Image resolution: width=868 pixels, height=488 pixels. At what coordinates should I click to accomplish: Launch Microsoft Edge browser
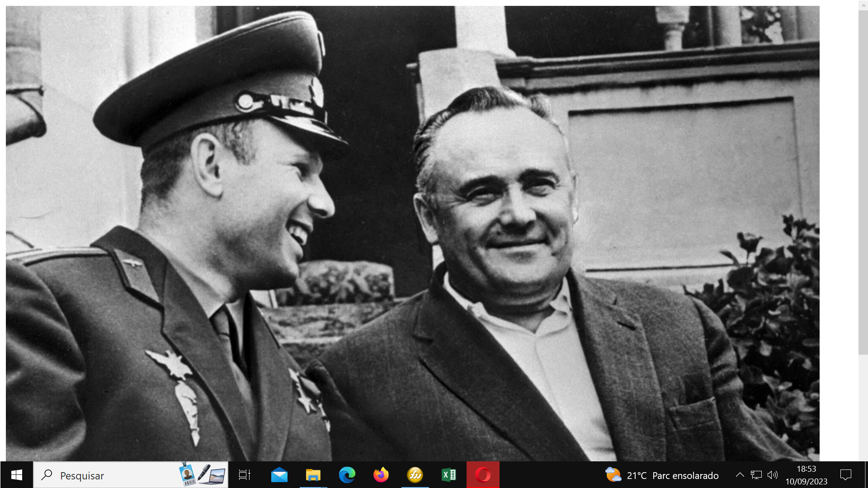pos(347,475)
